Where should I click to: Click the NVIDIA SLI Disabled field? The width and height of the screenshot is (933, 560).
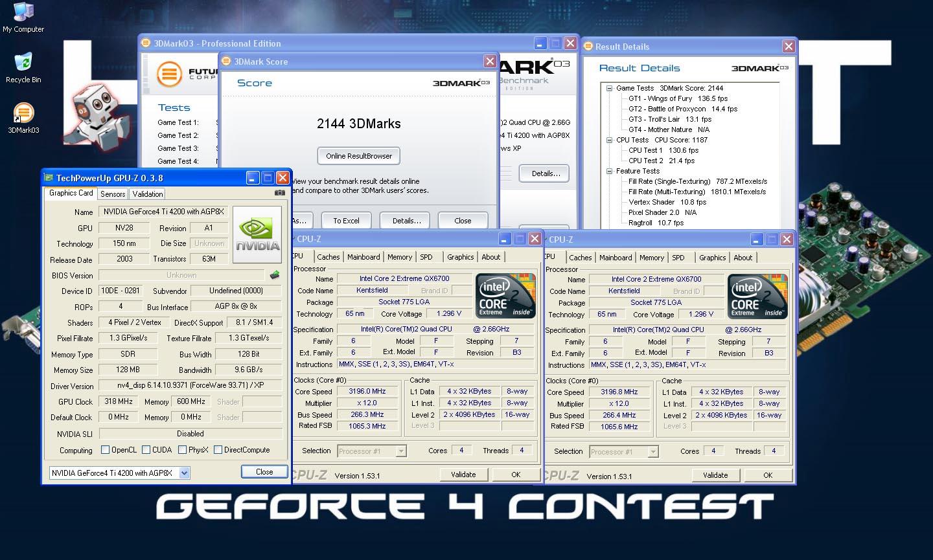tap(190, 434)
